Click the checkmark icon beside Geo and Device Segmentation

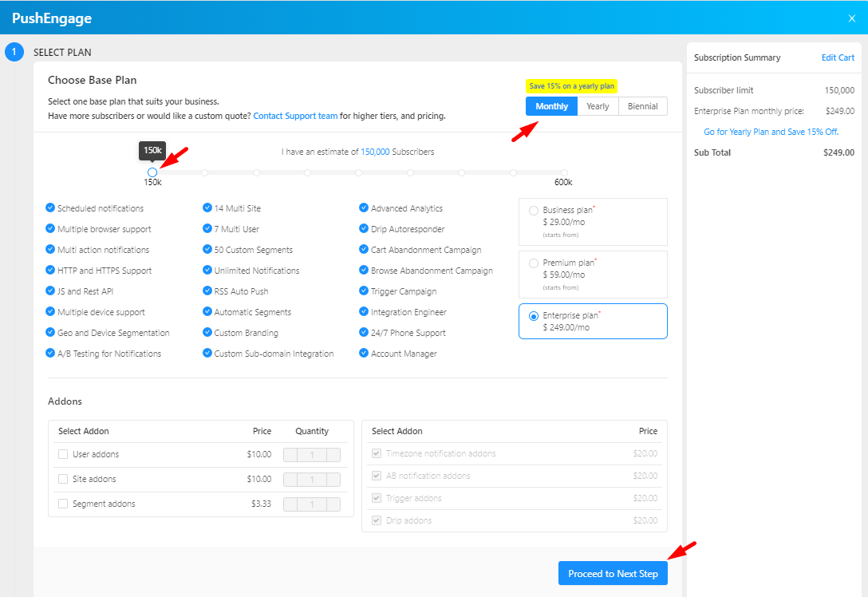coord(50,332)
